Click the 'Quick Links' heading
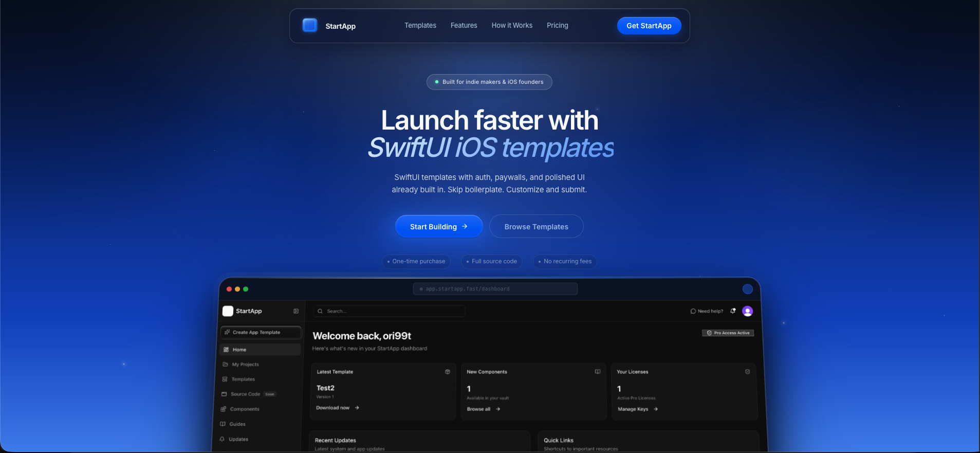Viewport: 980px width, 453px height. (559, 441)
